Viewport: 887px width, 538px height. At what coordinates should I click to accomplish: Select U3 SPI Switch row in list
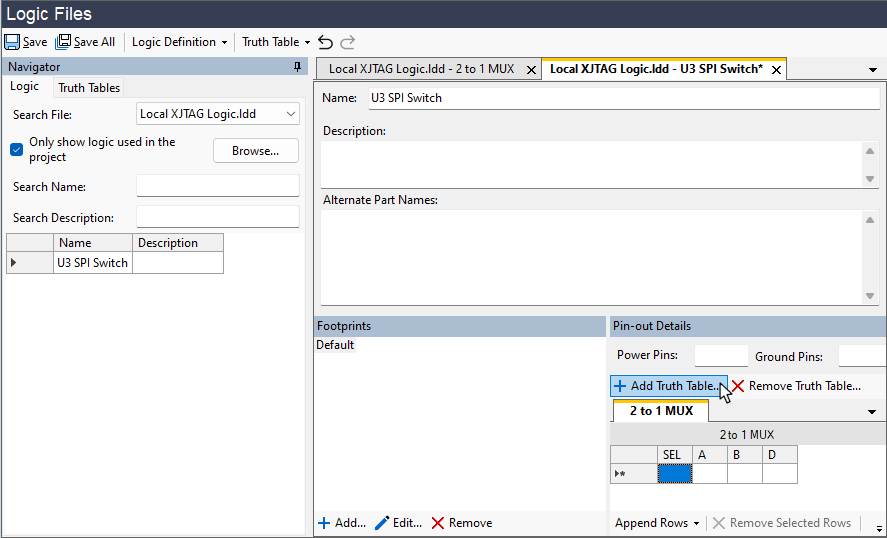click(93, 263)
